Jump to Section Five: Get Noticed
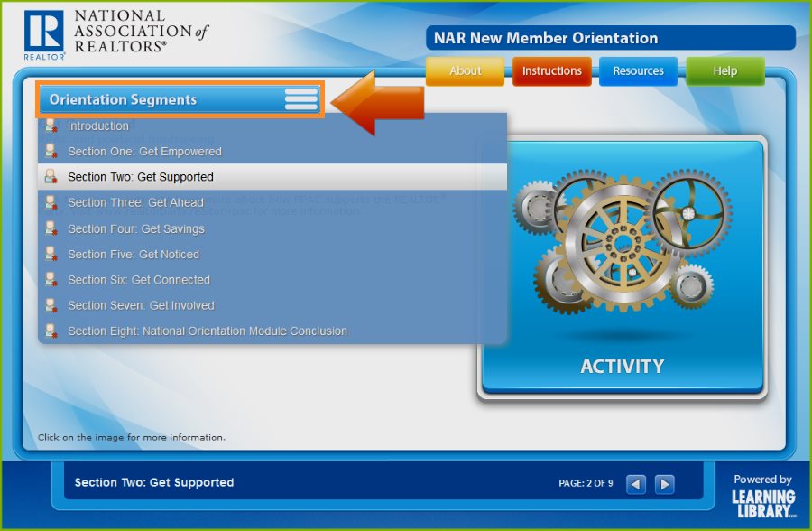 pyautogui.click(x=134, y=255)
